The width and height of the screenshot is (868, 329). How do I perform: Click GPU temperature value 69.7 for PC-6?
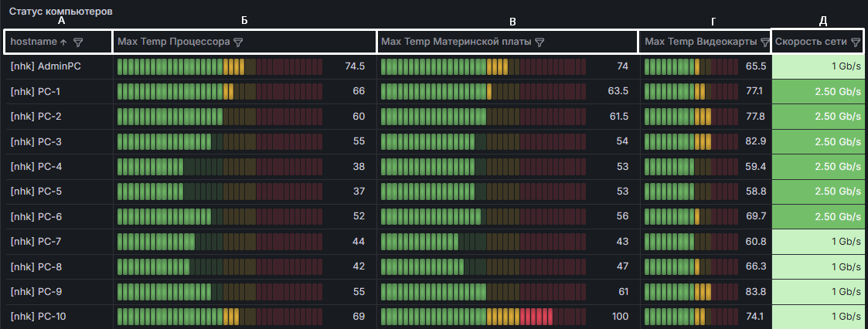[756, 216]
